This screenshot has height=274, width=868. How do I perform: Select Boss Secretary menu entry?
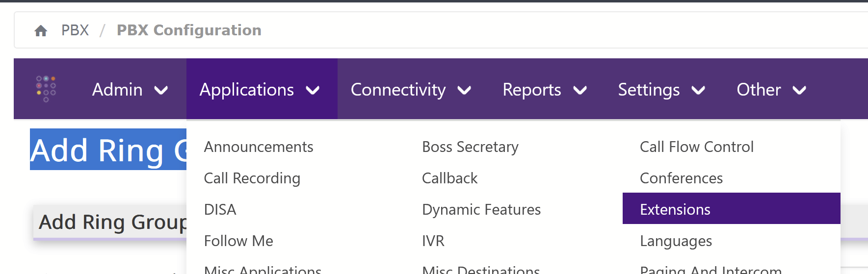[x=470, y=147]
